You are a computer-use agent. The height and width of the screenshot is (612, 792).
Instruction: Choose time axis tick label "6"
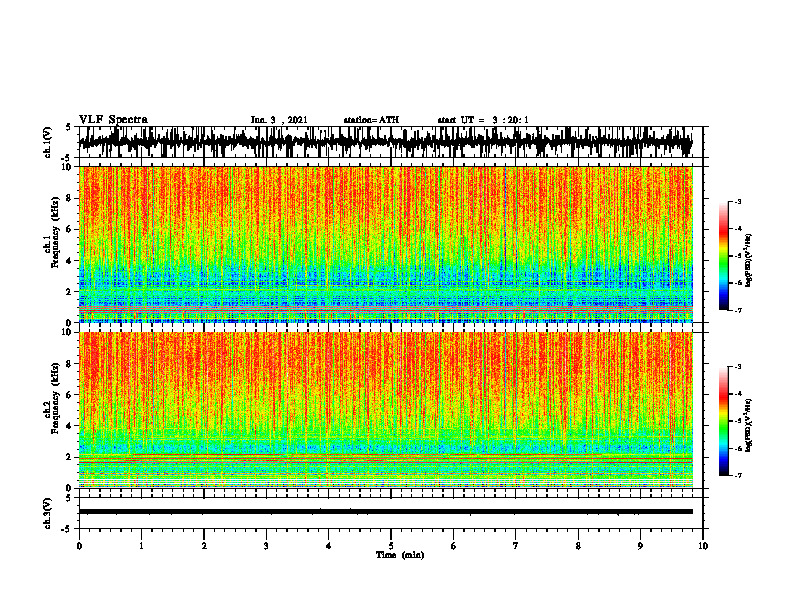point(454,546)
